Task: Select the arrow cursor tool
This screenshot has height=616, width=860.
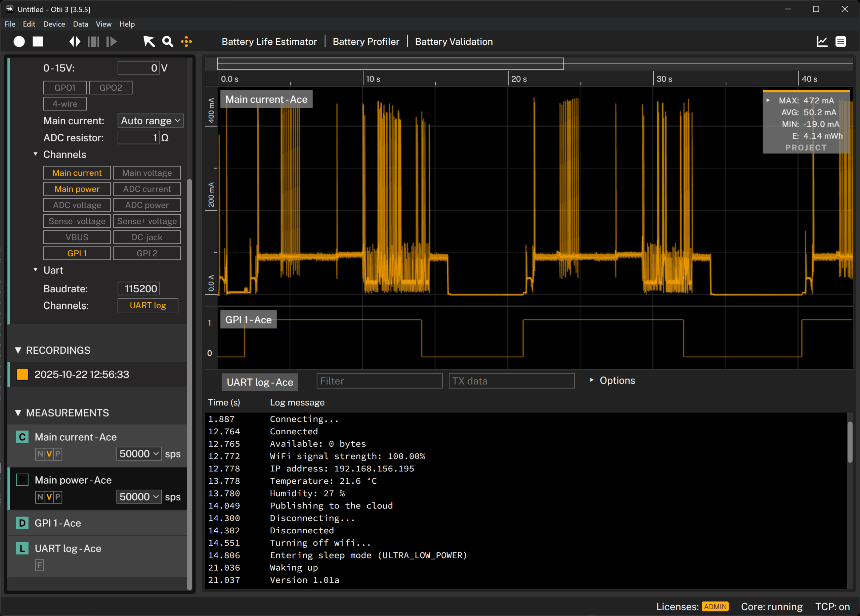Action: pos(148,41)
